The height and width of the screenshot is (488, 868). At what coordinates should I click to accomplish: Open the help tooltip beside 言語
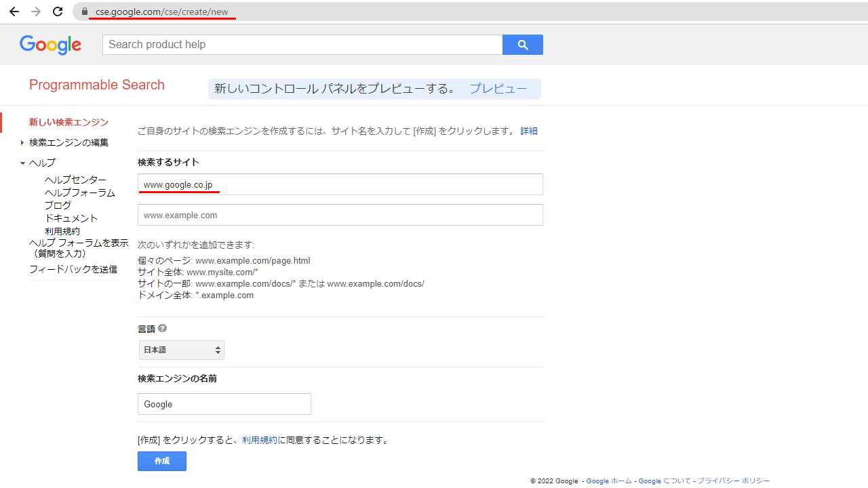point(162,327)
